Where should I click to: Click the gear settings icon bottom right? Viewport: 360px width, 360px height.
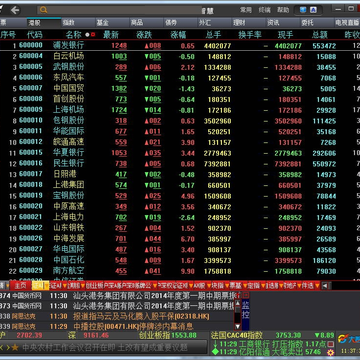point(330,353)
